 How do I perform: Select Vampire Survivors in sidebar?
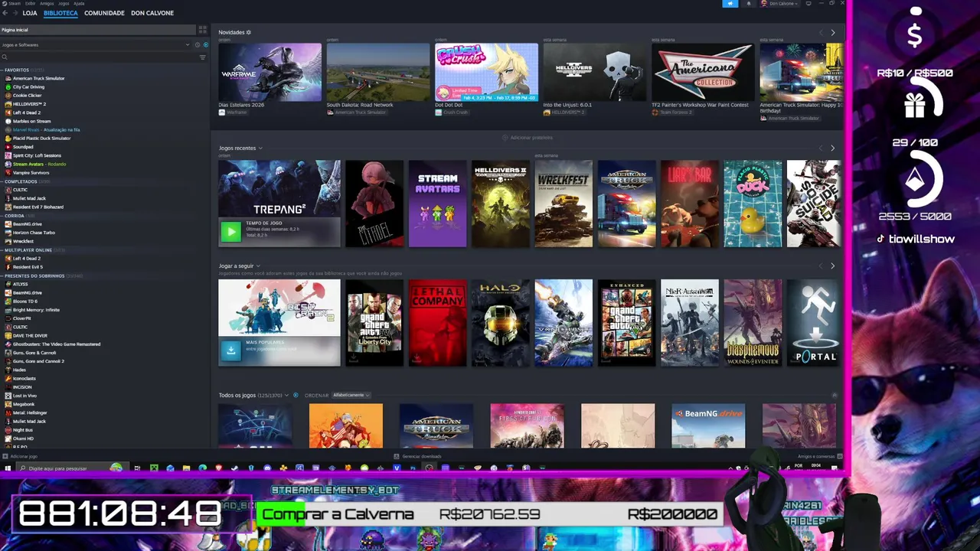31,173
